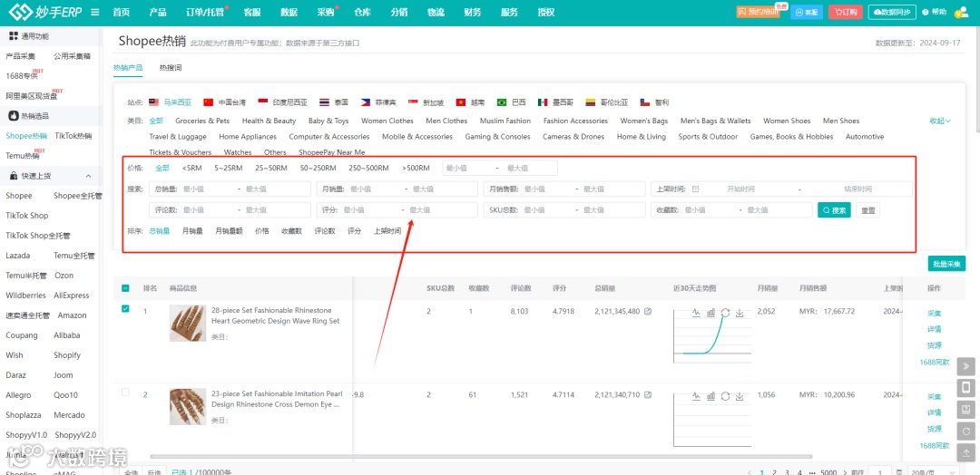The height and width of the screenshot is (475, 980).
Task: Open the 财务 top menu
Action: 473,12
